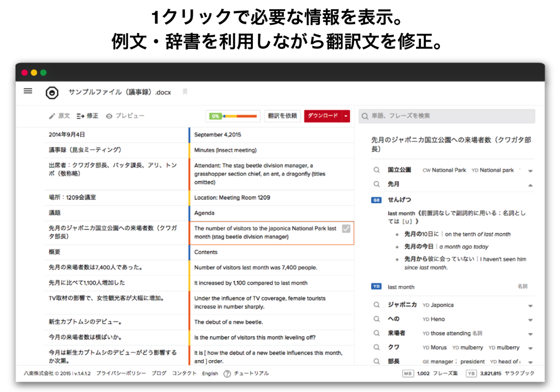Click the GE dictionary badge
Screen dimensions: 560x392
376,200
